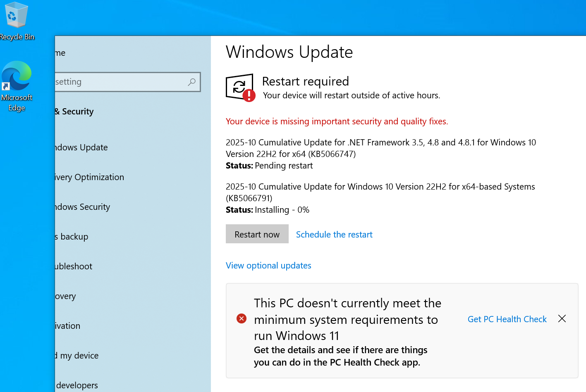586x392 pixels.
Task: Focus the Find a setting search field
Action: click(x=120, y=82)
